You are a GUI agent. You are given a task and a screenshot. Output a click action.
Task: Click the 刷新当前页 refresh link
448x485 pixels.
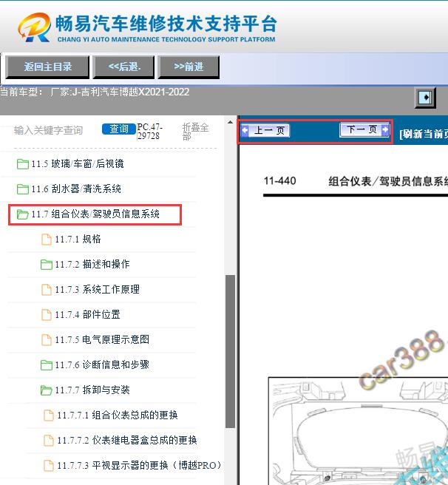click(424, 134)
